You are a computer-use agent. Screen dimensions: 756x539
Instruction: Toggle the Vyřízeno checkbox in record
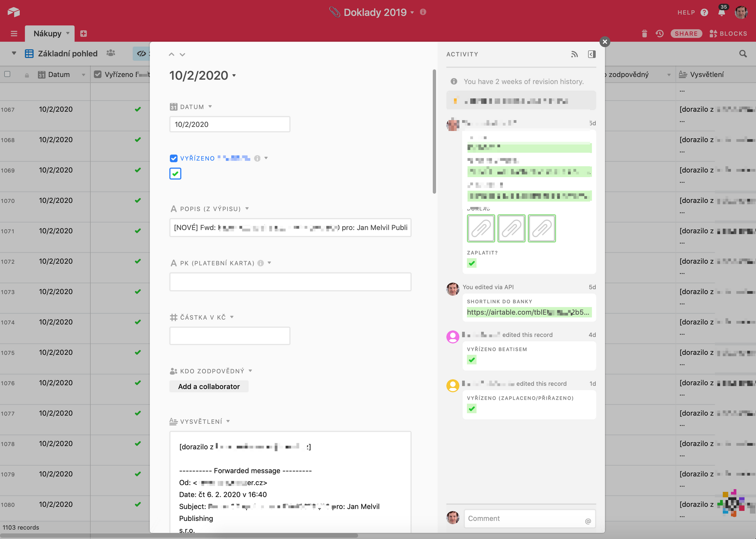click(x=175, y=174)
